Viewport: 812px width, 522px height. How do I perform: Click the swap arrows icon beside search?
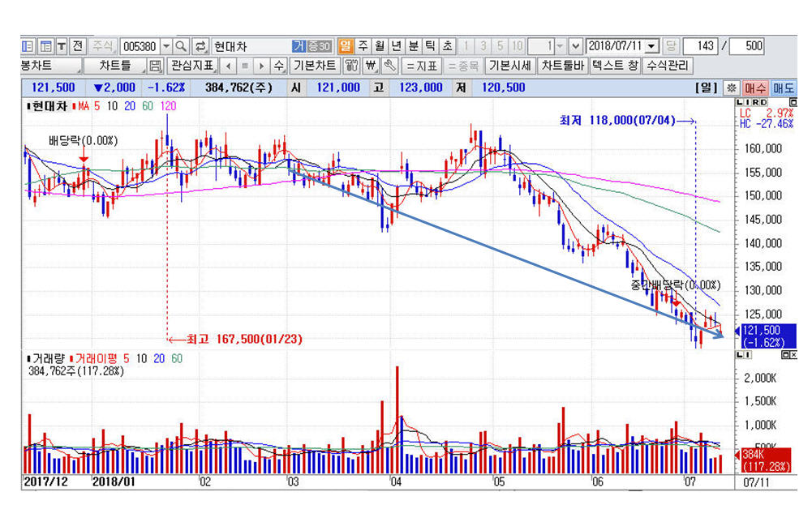coord(200,46)
